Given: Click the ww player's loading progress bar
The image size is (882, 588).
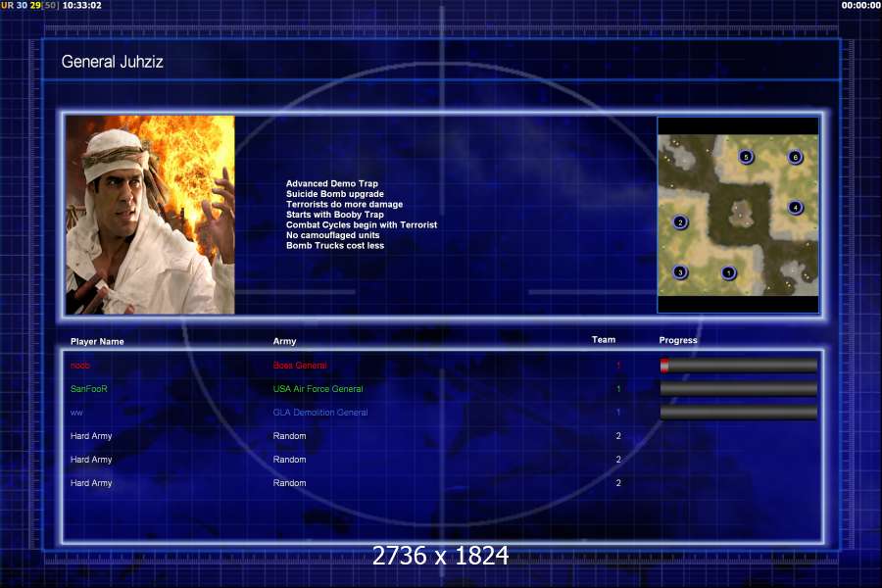Looking at the screenshot, I should [739, 413].
